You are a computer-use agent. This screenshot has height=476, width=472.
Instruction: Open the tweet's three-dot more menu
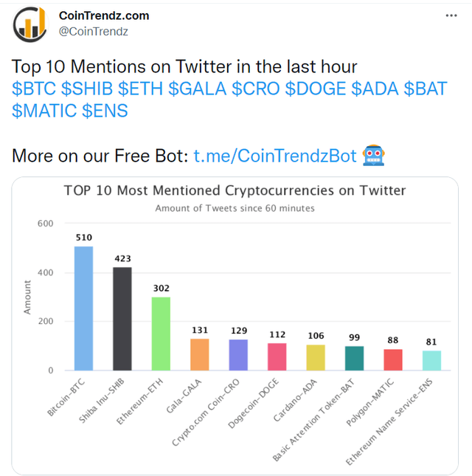(451, 15)
